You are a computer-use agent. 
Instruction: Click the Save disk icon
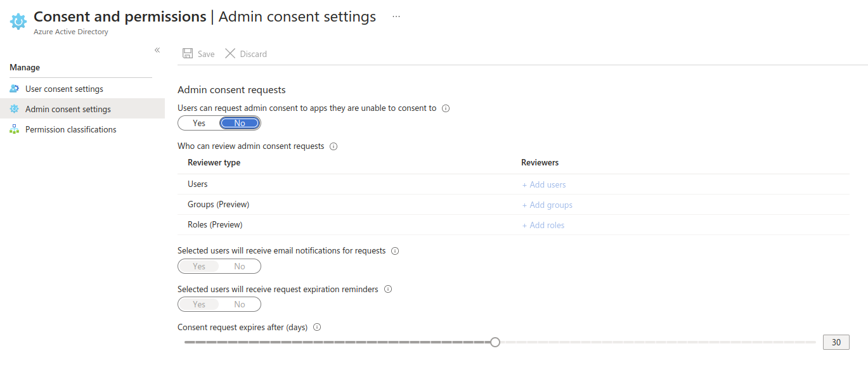tap(188, 54)
